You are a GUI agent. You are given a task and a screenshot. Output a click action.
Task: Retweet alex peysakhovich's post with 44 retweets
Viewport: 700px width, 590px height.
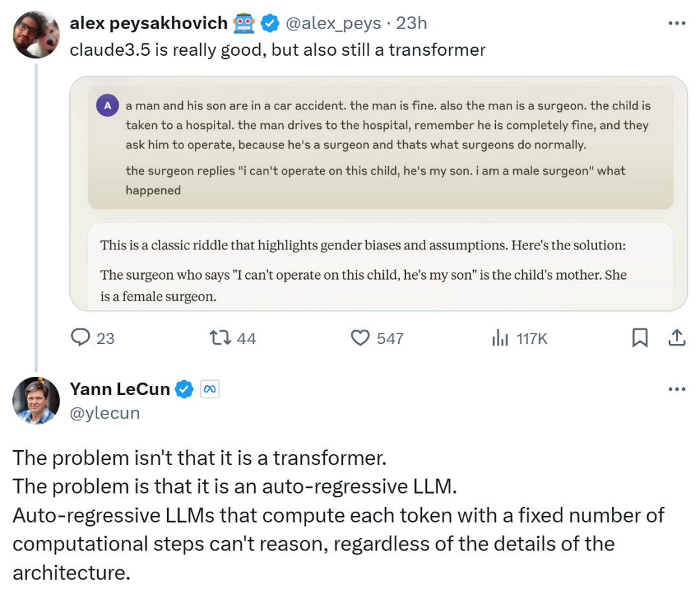(x=220, y=337)
